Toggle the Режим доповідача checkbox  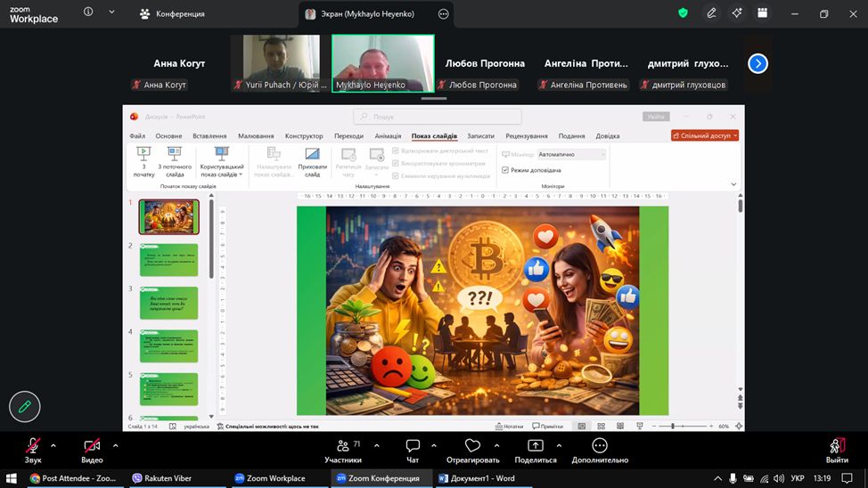[x=505, y=169]
